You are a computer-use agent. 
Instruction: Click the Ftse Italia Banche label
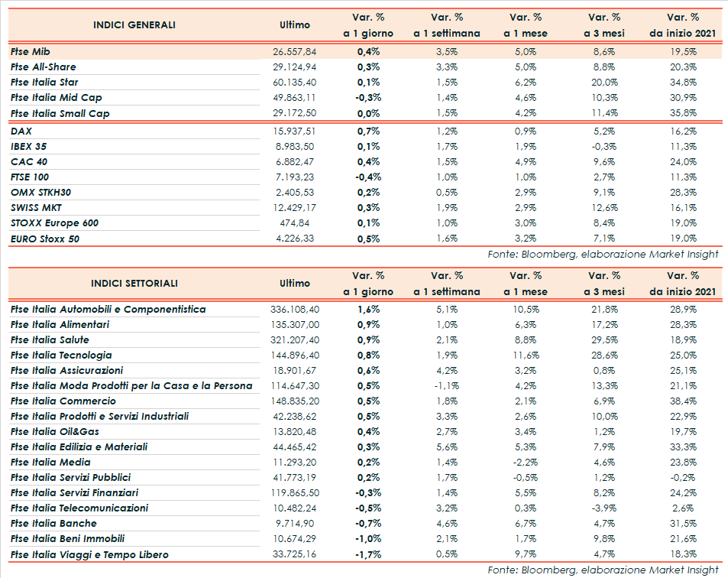[x=53, y=523]
